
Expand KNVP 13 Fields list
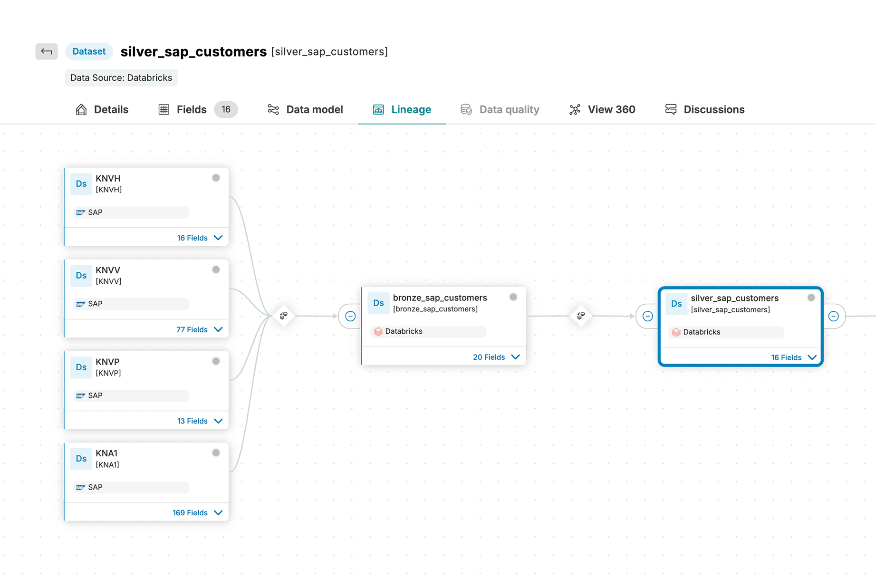tap(200, 421)
